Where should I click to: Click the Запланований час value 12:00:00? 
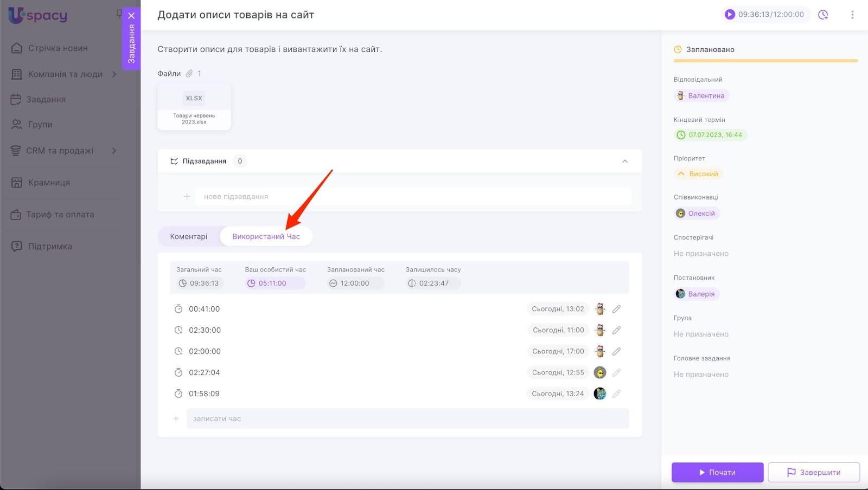click(x=355, y=283)
